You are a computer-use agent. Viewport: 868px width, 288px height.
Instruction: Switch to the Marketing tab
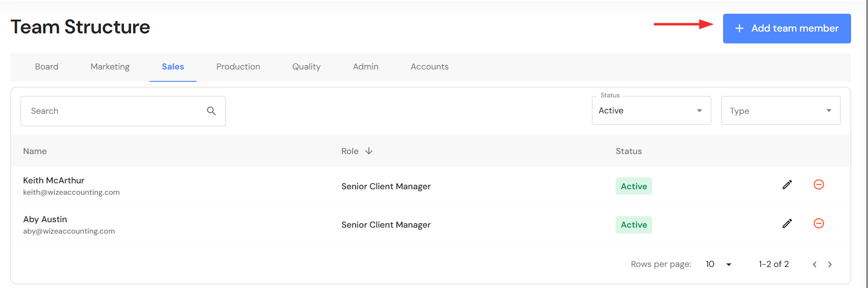point(110,67)
